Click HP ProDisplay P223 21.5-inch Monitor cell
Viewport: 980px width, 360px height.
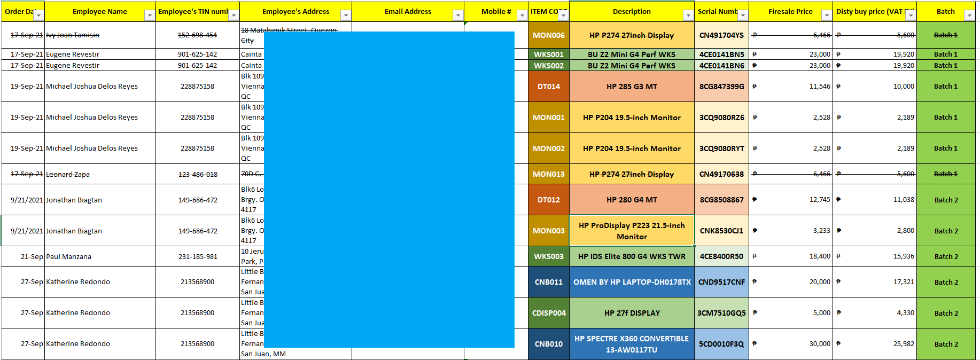point(632,231)
